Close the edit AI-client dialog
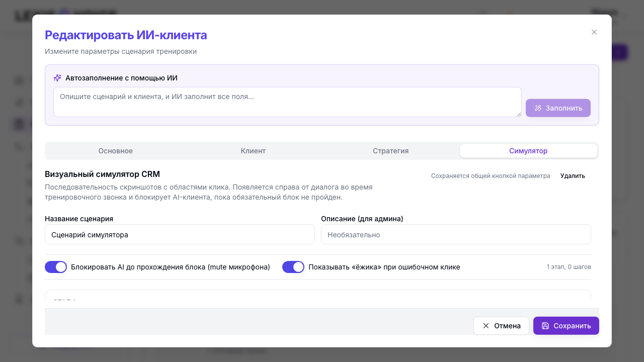The width and height of the screenshot is (644, 362). coord(594,32)
